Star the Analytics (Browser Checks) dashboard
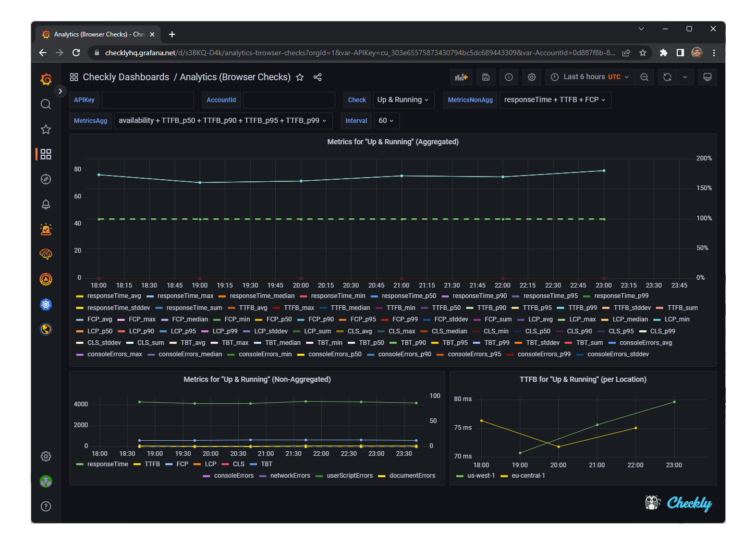 (x=300, y=77)
